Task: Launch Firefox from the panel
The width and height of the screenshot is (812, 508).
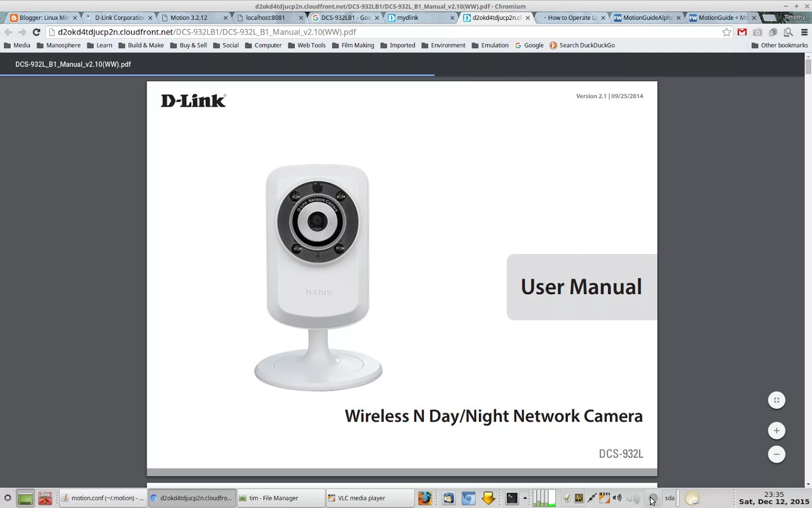Action: click(425, 498)
